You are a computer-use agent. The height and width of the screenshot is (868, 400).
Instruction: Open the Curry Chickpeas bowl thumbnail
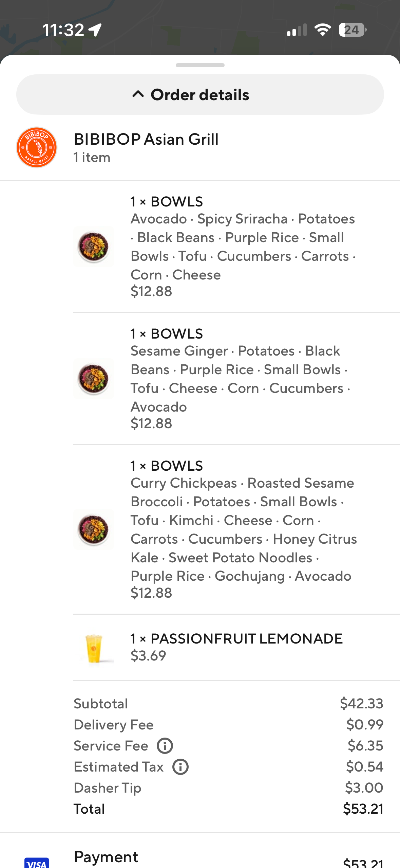[x=94, y=529]
